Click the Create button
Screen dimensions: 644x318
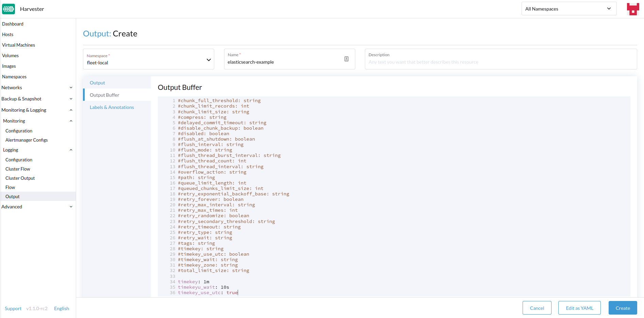pyautogui.click(x=622, y=308)
